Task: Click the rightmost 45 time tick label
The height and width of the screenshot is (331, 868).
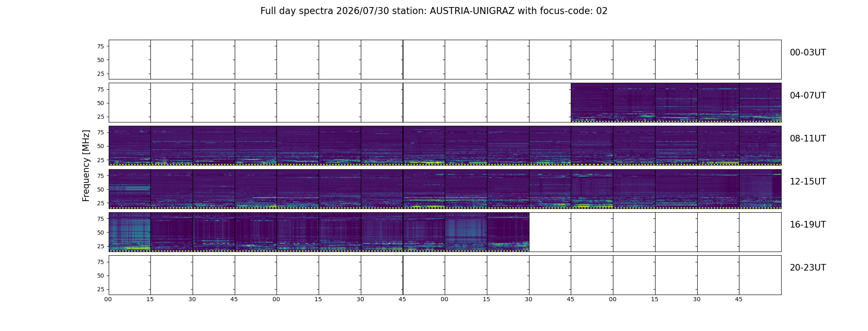Action: (739, 299)
